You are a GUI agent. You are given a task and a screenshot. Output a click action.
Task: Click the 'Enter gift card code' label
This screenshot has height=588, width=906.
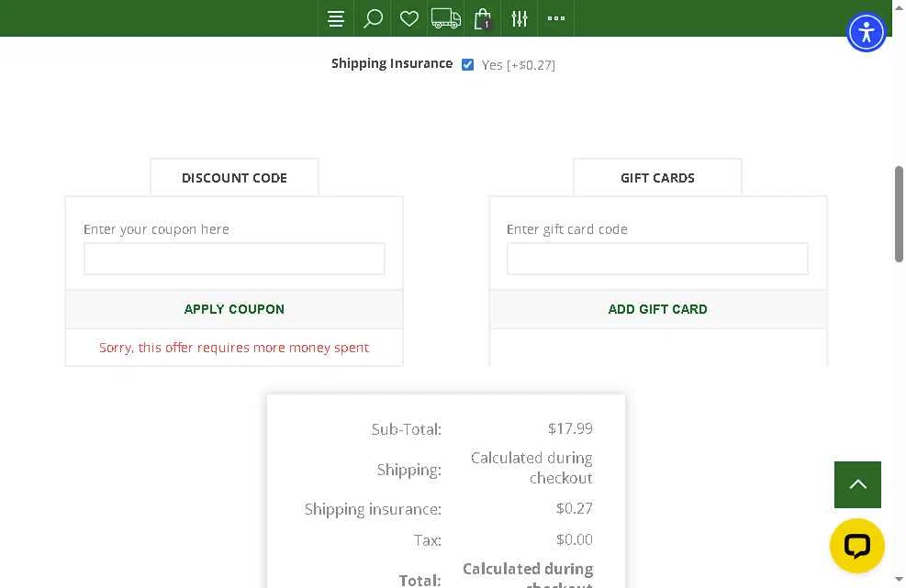click(x=567, y=229)
